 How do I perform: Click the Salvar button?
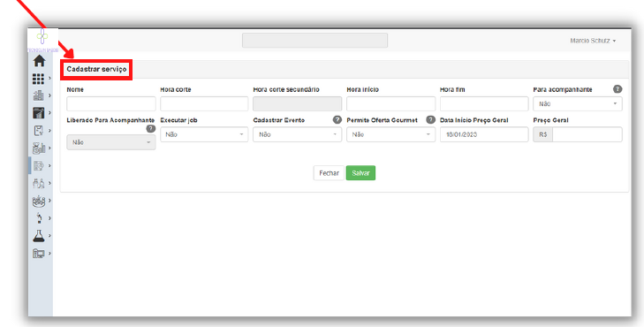click(360, 173)
